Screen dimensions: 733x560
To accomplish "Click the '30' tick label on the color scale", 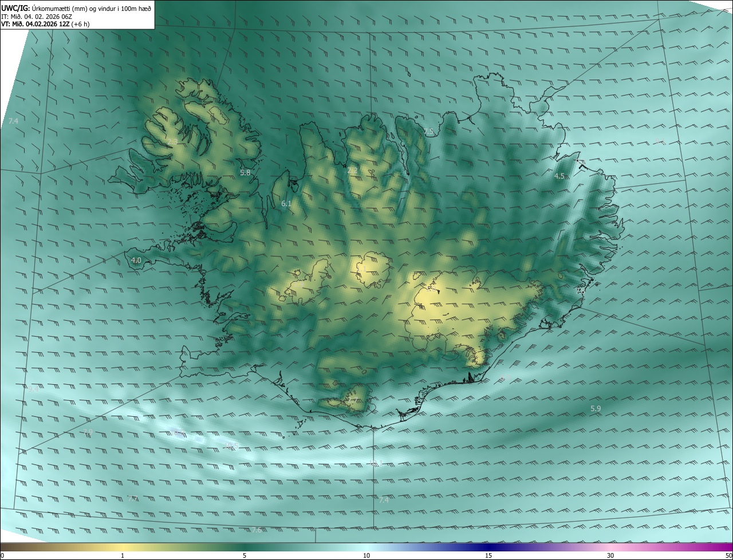I will pos(610,555).
